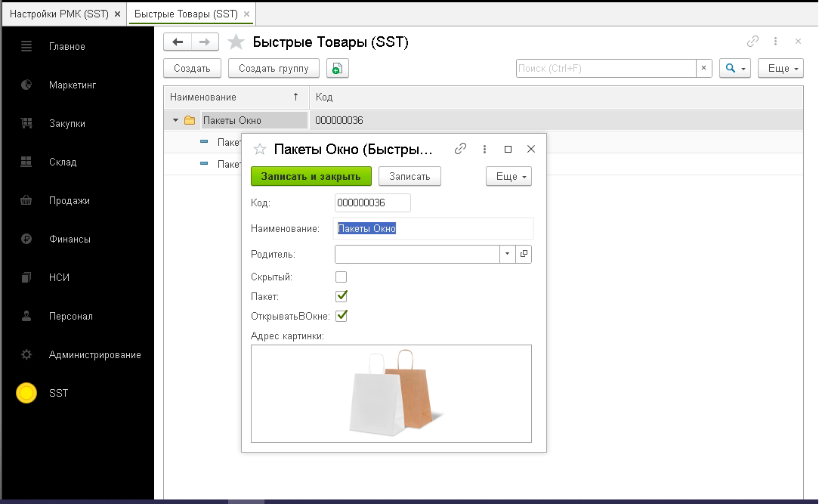The image size is (819, 504).
Task: Go to Закупки section
Action: (67, 124)
